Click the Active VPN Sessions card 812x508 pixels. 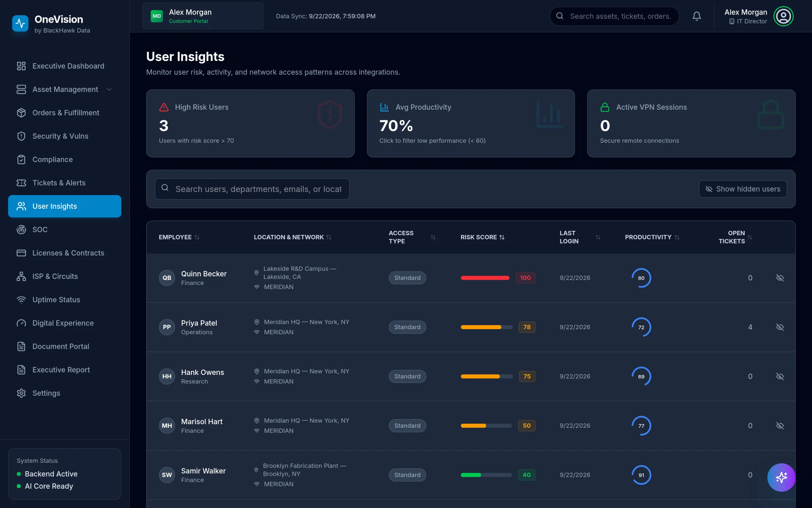coord(691,123)
